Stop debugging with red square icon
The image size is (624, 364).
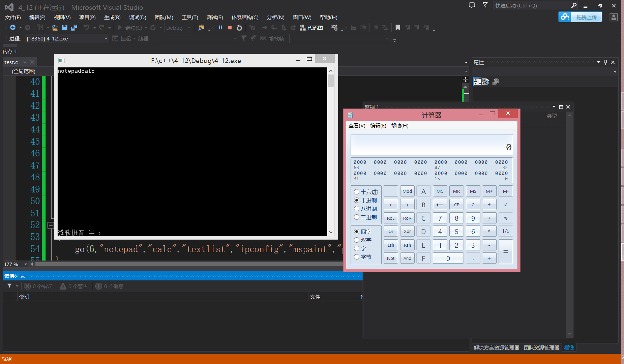click(230, 28)
